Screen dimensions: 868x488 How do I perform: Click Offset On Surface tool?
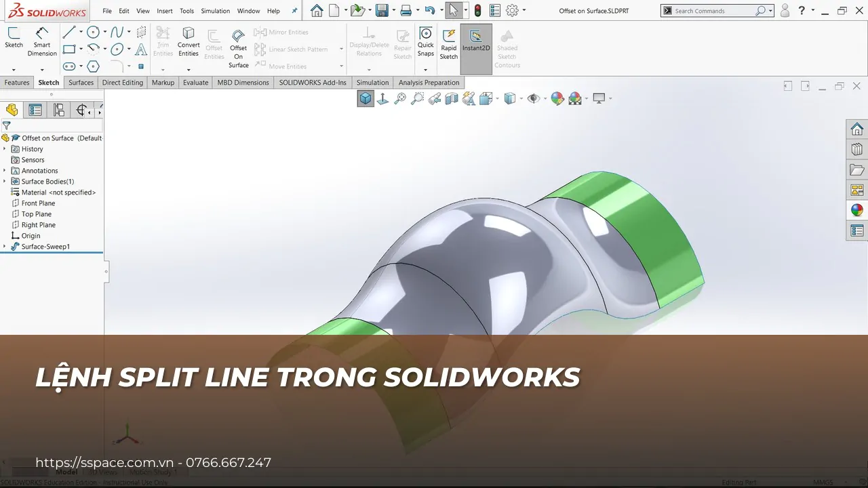(x=238, y=49)
